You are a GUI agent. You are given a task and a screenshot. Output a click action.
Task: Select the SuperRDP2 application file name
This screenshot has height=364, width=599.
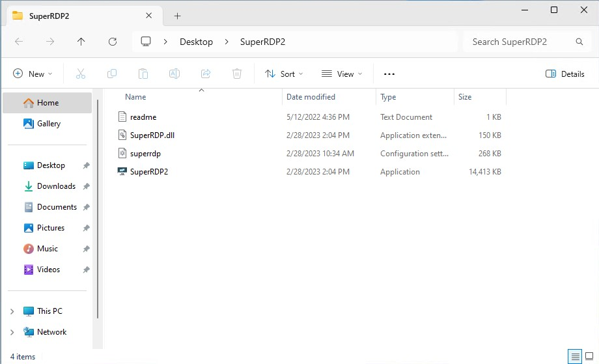click(x=149, y=172)
